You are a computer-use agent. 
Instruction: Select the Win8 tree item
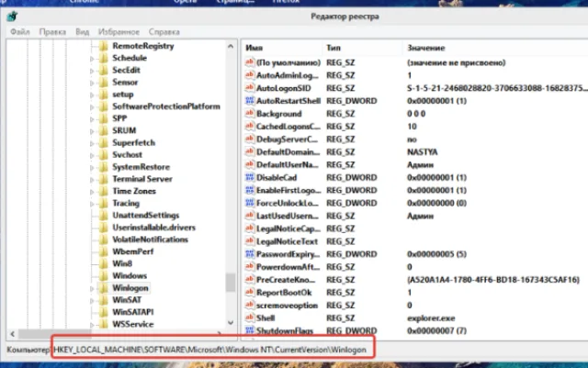click(122, 263)
